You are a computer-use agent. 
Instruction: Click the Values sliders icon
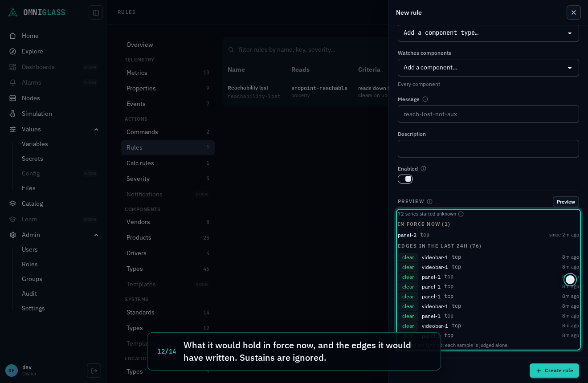[x=13, y=129]
